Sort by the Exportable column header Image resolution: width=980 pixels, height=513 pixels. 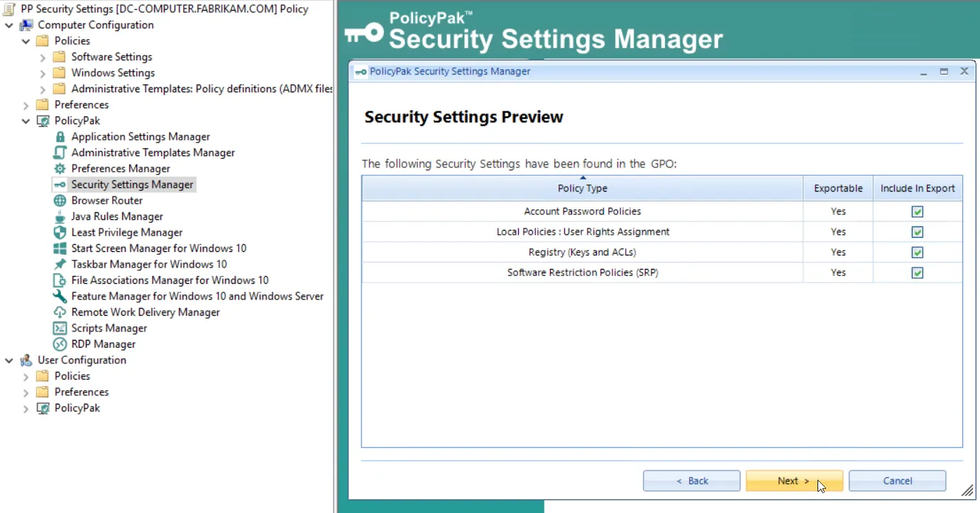point(838,188)
